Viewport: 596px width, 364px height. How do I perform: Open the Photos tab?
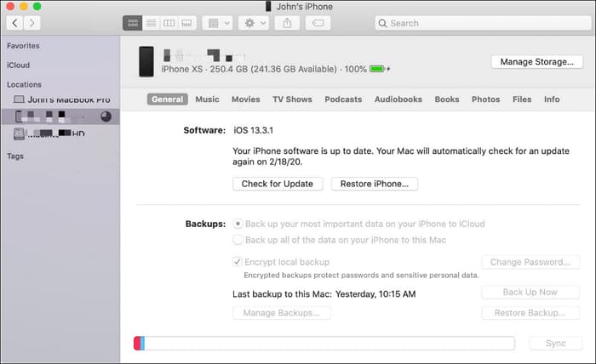click(x=485, y=100)
